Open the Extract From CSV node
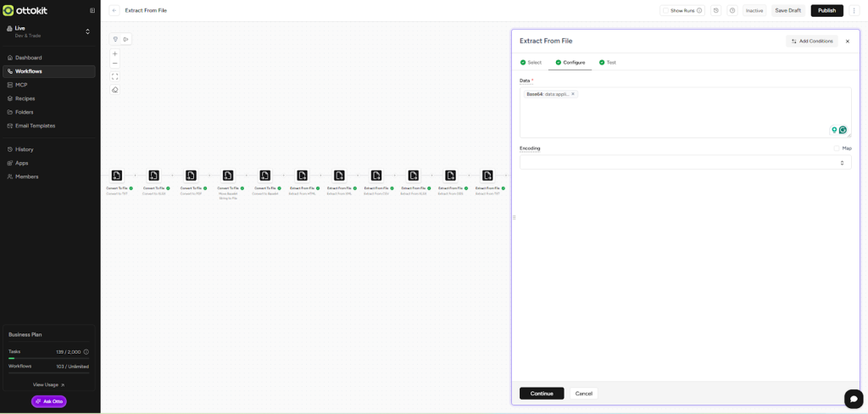The width and height of the screenshot is (868, 414). 376,176
